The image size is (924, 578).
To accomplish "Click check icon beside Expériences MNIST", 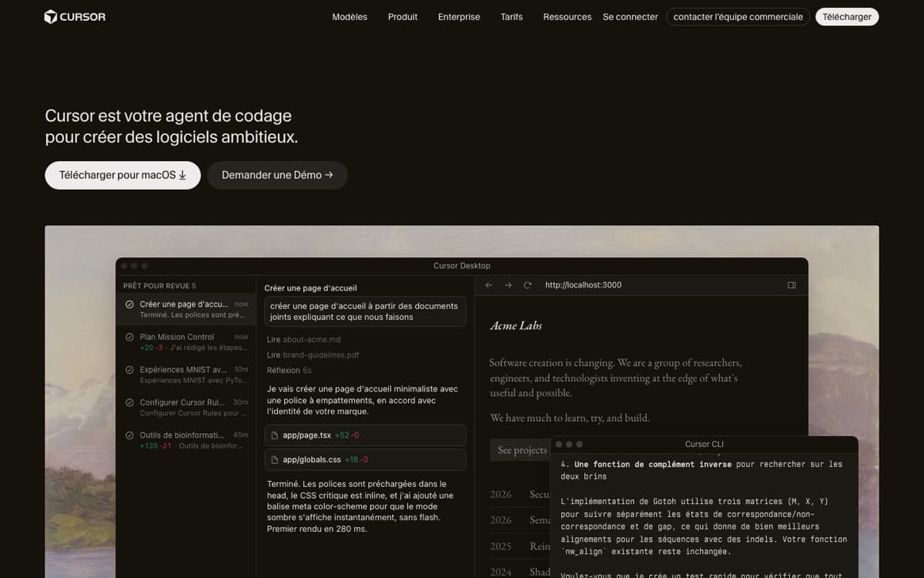I will tap(129, 370).
